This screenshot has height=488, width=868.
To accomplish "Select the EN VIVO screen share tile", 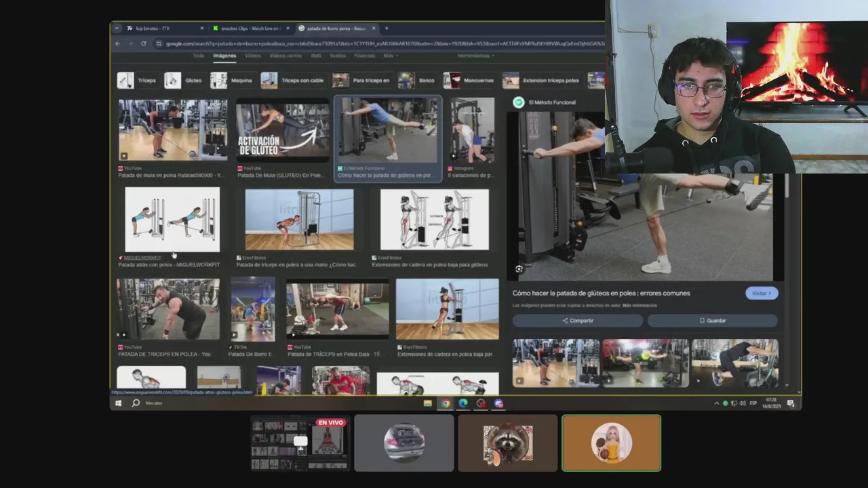I will coord(300,443).
